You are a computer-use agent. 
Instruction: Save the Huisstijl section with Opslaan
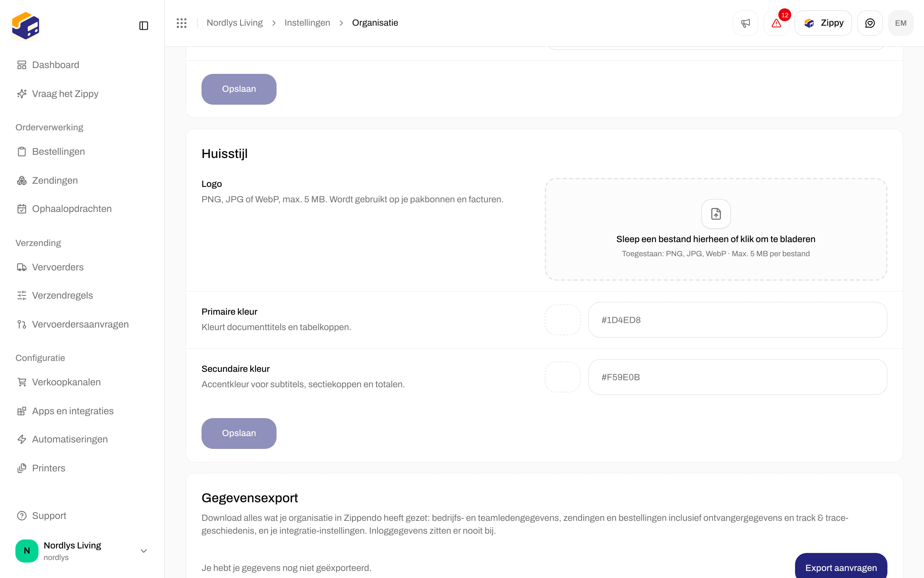239,433
